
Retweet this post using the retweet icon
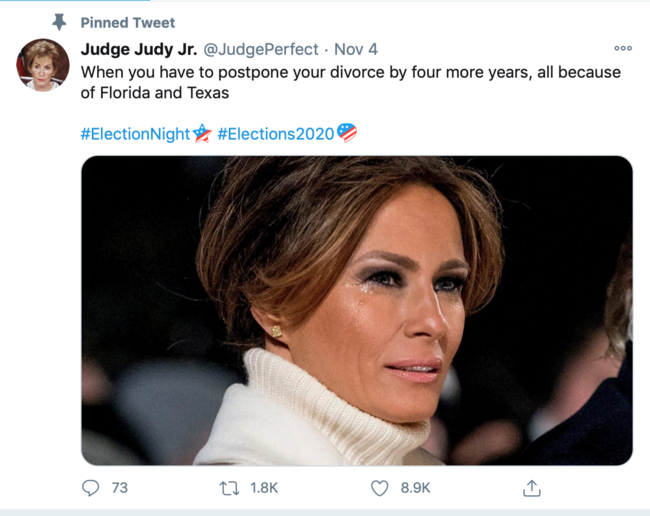[x=229, y=488]
